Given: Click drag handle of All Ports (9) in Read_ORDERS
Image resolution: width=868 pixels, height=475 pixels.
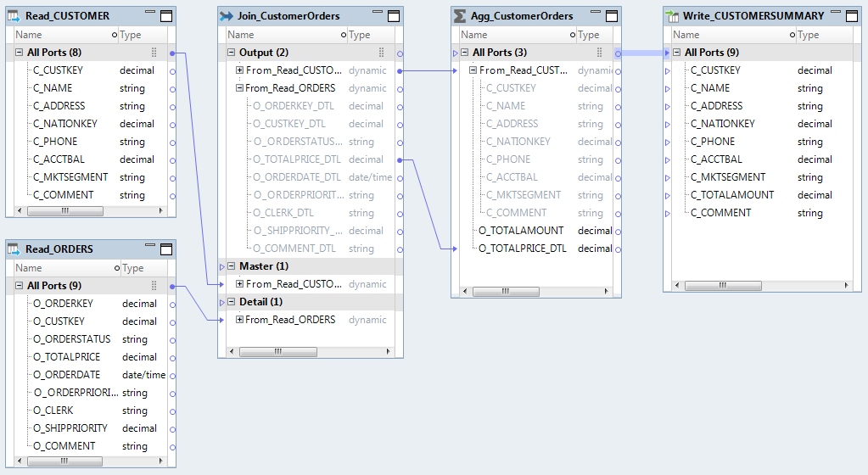Looking at the screenshot, I should (154, 286).
